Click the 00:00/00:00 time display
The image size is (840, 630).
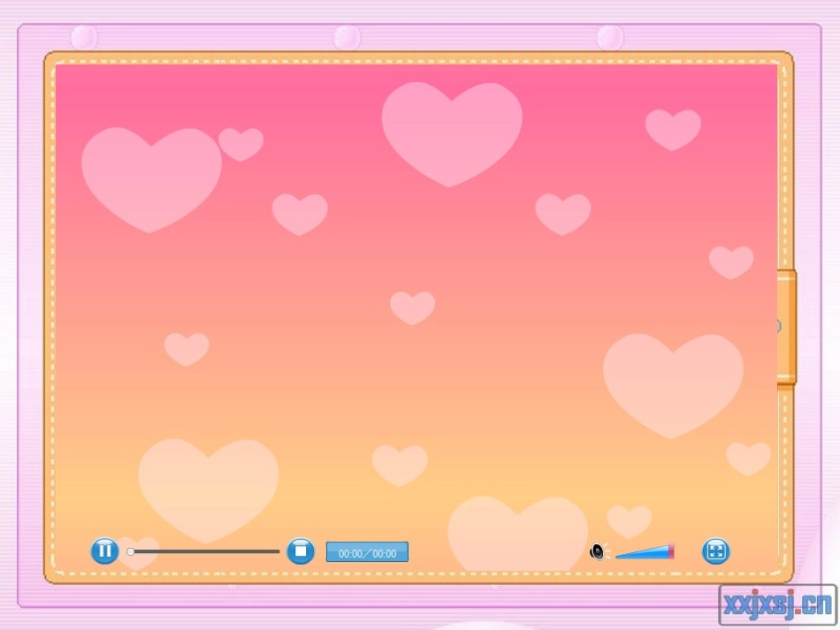(x=367, y=552)
